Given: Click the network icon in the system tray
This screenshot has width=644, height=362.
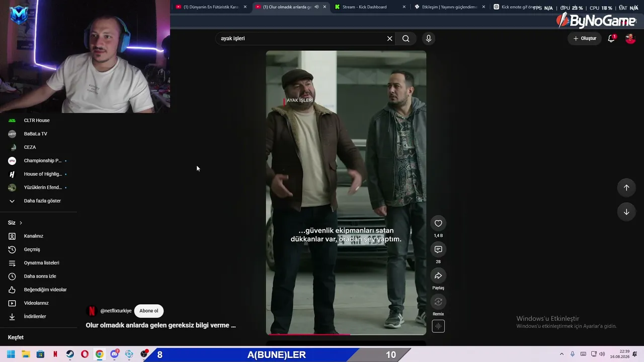Looking at the screenshot, I should tap(594, 354).
